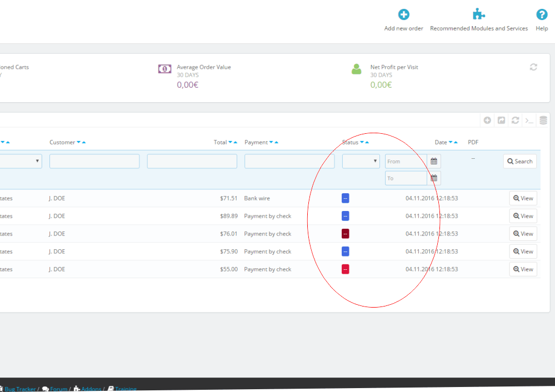Click the $55.00 total cell
This screenshot has width=555, height=392.
tap(229, 269)
